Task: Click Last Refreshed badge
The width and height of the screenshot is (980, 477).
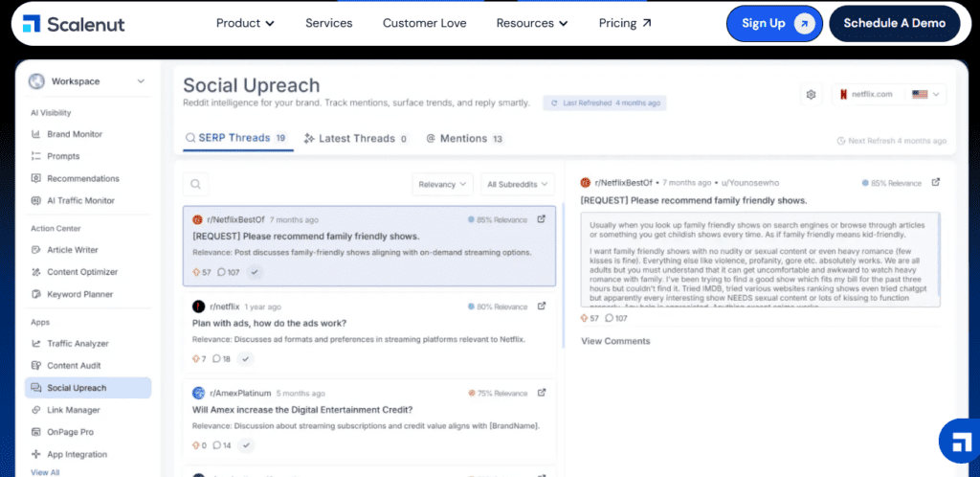Action: pos(605,103)
